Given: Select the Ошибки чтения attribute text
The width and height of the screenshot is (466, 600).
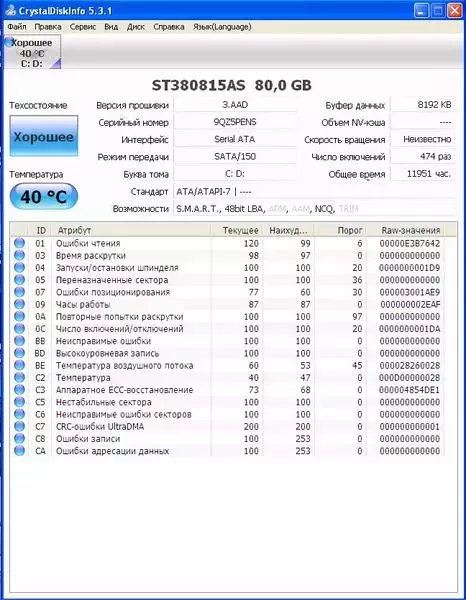Looking at the screenshot, I should coord(88,243).
